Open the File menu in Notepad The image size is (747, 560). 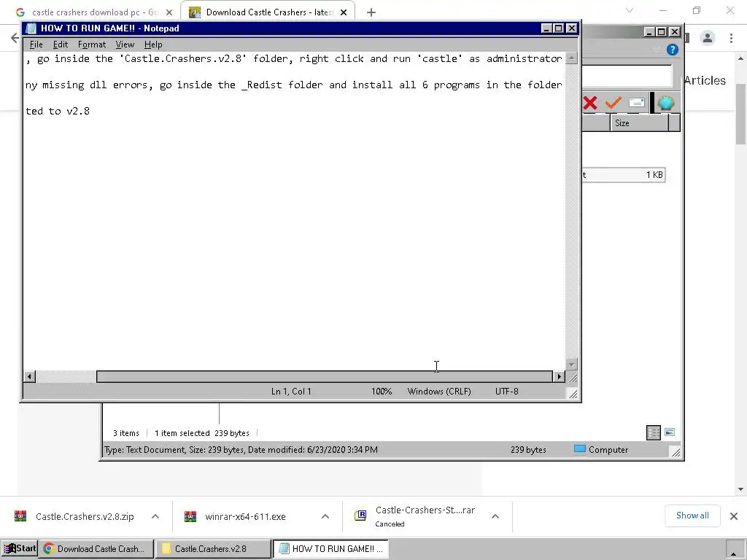tap(36, 44)
